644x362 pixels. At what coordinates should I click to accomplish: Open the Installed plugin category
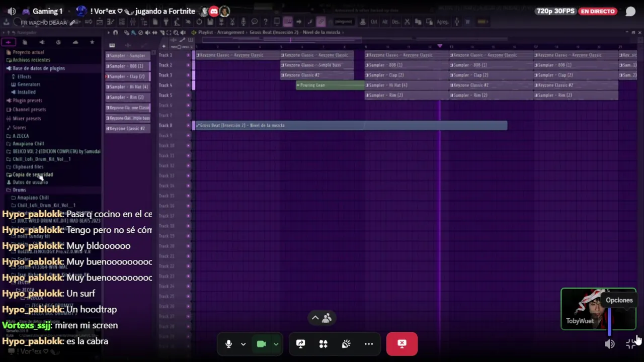coord(23,92)
